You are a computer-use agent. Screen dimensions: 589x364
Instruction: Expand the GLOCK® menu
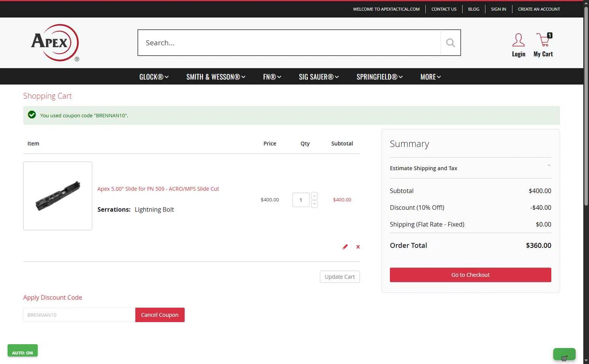coord(154,77)
